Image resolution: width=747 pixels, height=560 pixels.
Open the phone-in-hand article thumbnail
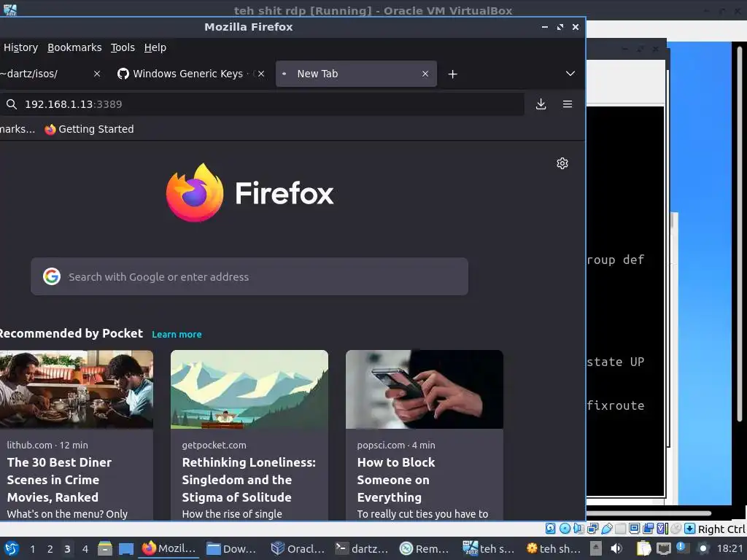(x=425, y=389)
